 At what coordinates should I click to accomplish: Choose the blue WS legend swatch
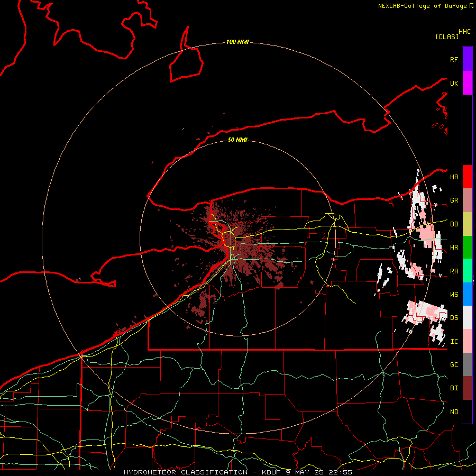click(x=467, y=294)
